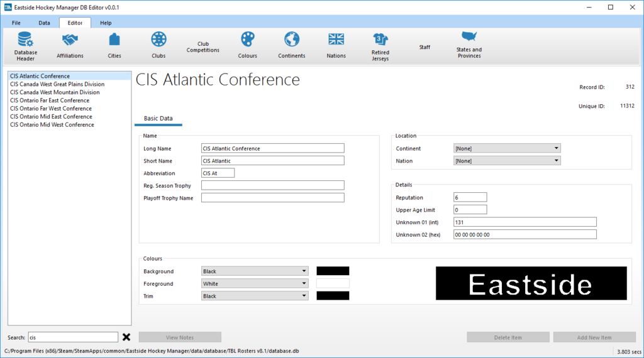This screenshot has width=644, height=358.
Task: Focus the Upper Age Limit field
Action: [470, 210]
